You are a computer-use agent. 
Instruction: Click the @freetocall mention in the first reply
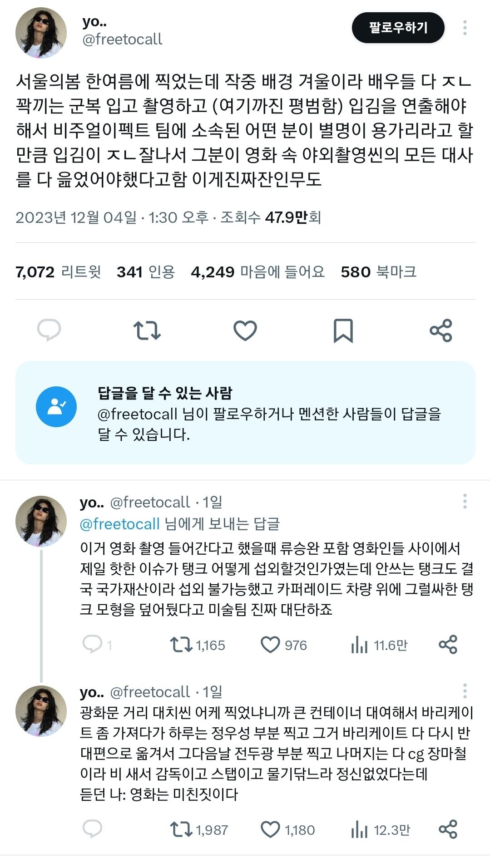click(x=120, y=524)
